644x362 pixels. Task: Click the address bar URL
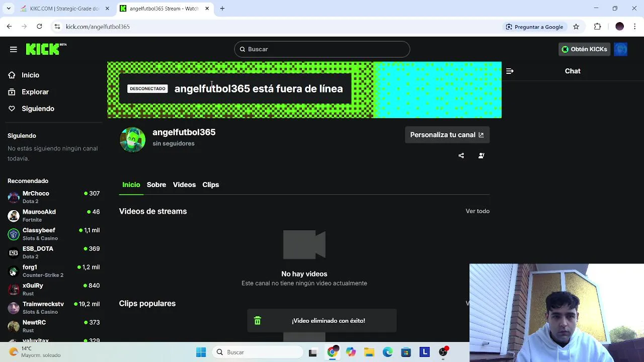tap(98, 27)
